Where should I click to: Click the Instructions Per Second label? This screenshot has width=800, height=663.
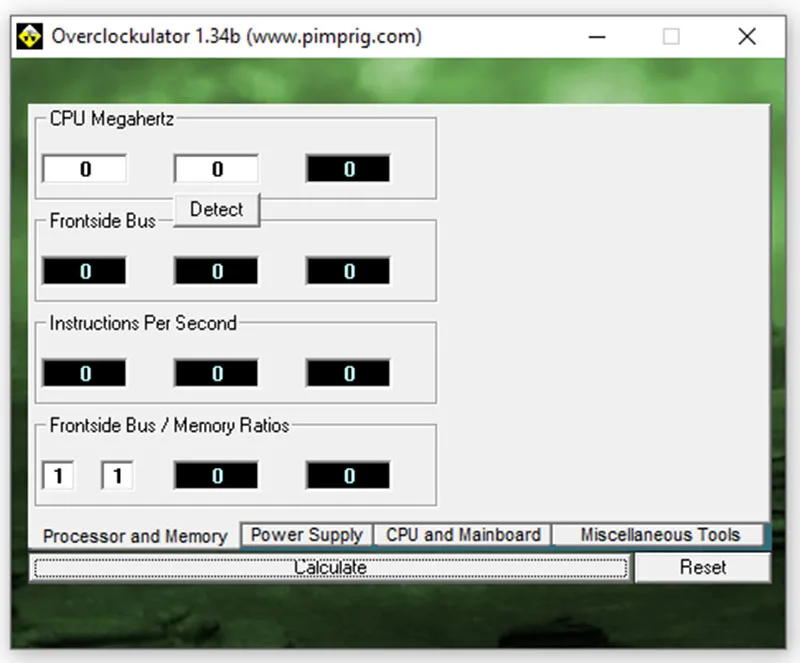coord(143,323)
